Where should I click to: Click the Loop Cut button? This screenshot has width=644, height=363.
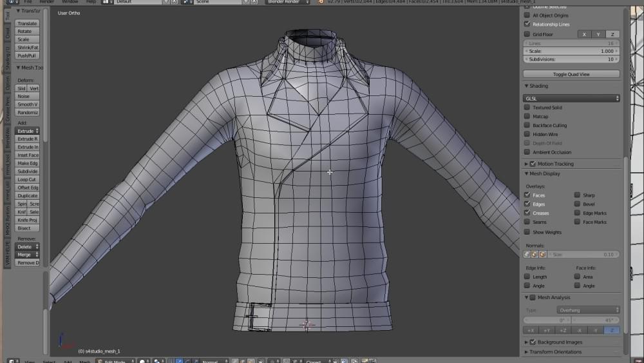[28, 180]
